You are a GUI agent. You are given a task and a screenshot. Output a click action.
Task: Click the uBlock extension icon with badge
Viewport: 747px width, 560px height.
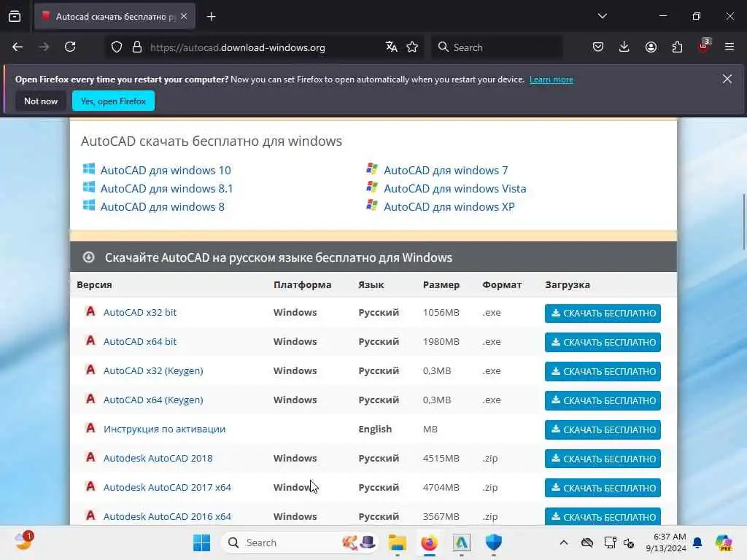point(704,46)
